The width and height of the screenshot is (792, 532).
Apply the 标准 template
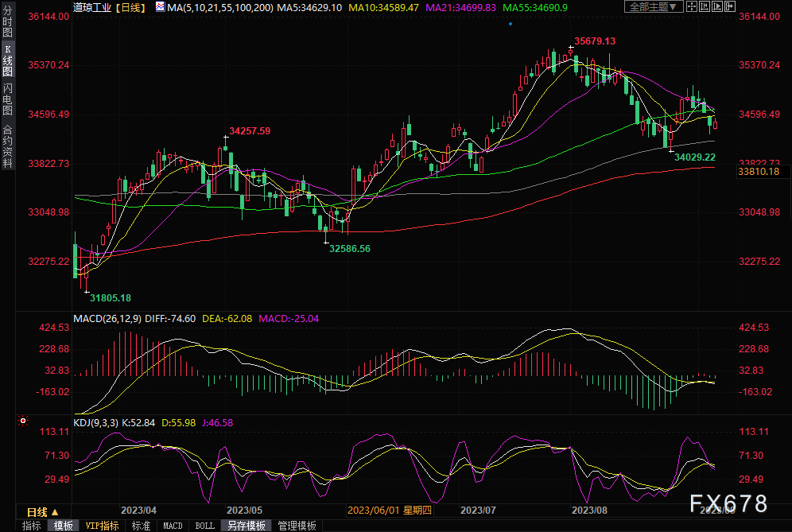(x=141, y=526)
